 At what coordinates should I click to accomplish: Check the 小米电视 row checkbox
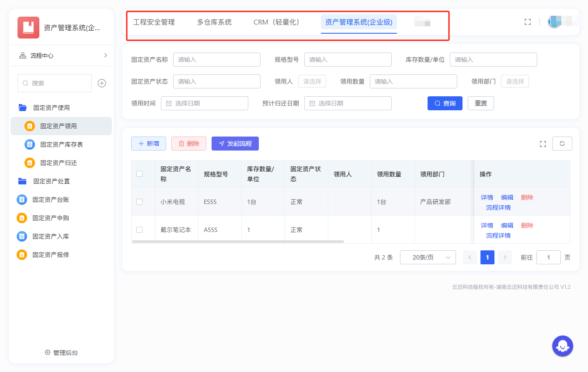[139, 202]
